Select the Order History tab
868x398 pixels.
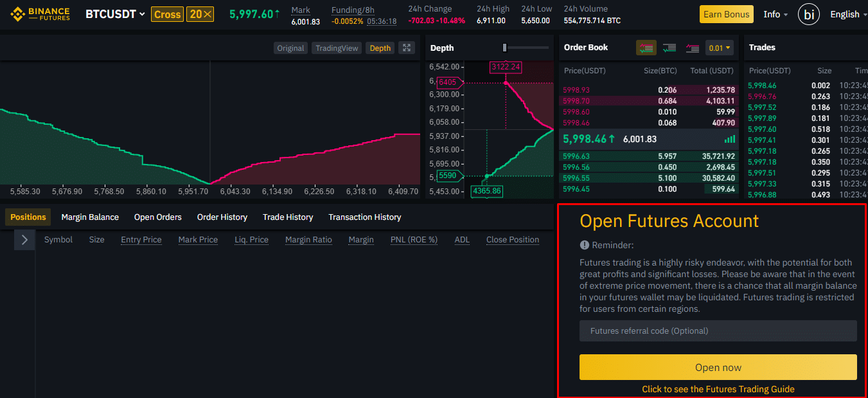click(222, 217)
